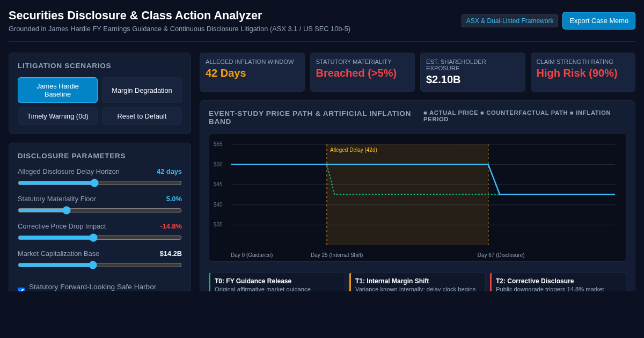Select the James Hardie Baseline scenario
644x338 pixels.
pyautogui.click(x=57, y=90)
